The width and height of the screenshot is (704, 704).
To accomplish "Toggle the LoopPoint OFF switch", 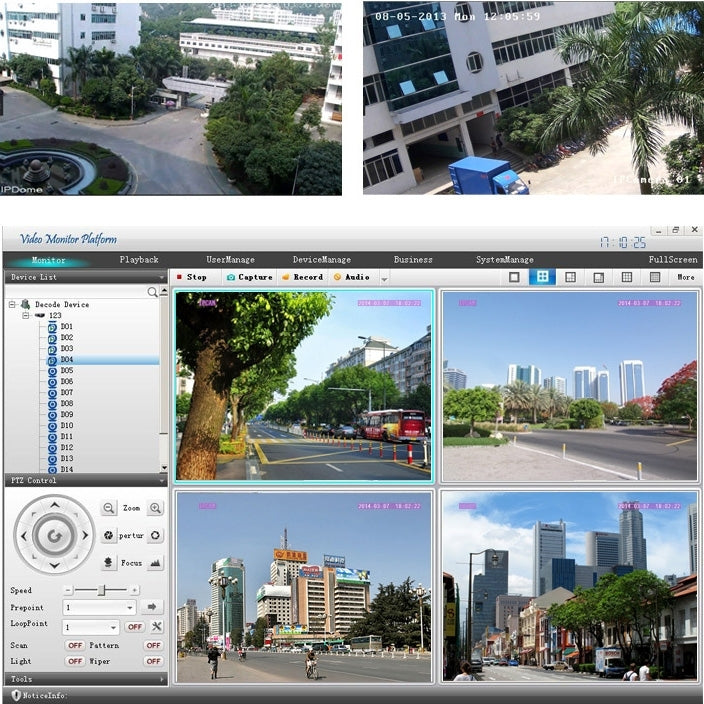I will pos(135,627).
